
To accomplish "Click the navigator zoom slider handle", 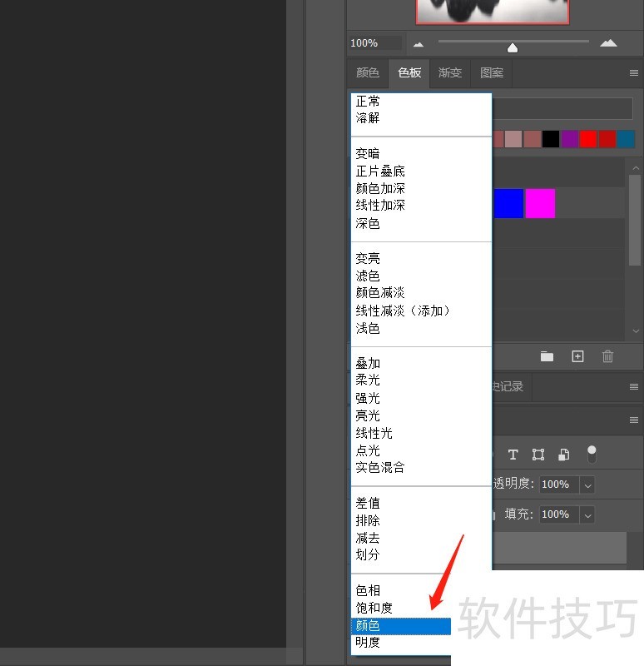I will click(513, 47).
